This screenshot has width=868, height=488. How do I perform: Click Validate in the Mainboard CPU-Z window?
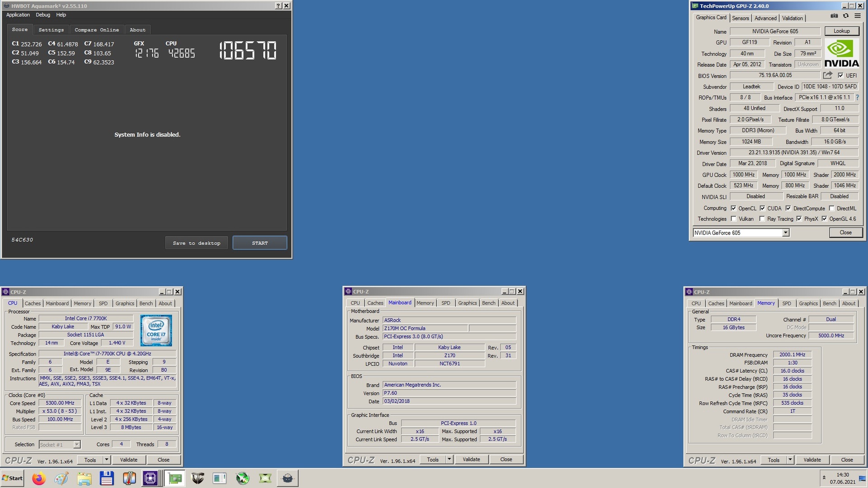coord(471,460)
